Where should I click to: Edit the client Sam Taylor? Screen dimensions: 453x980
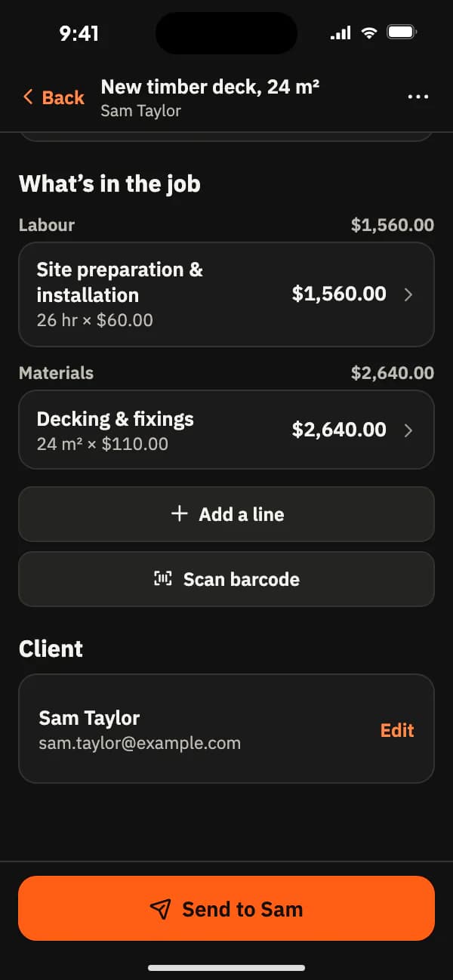397,730
